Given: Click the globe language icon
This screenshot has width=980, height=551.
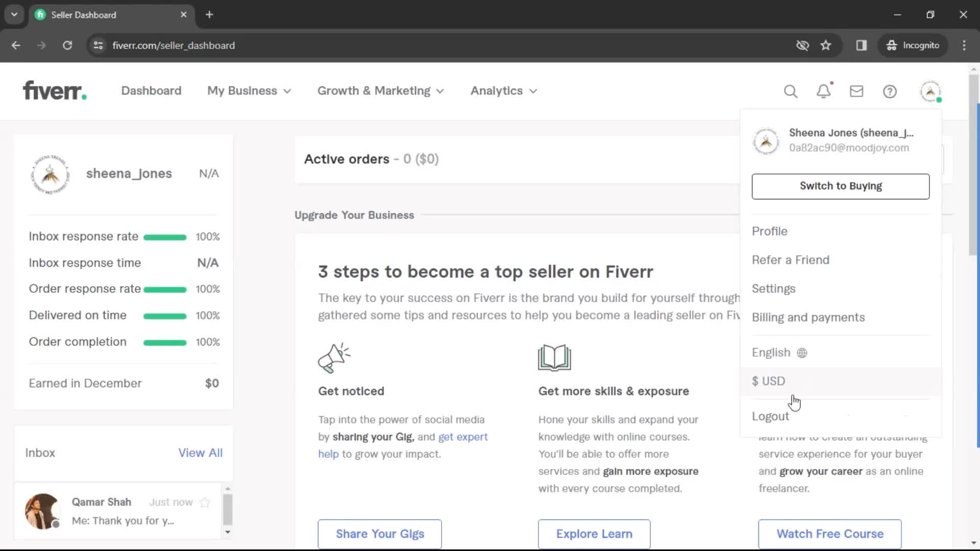Looking at the screenshot, I should [x=802, y=353].
